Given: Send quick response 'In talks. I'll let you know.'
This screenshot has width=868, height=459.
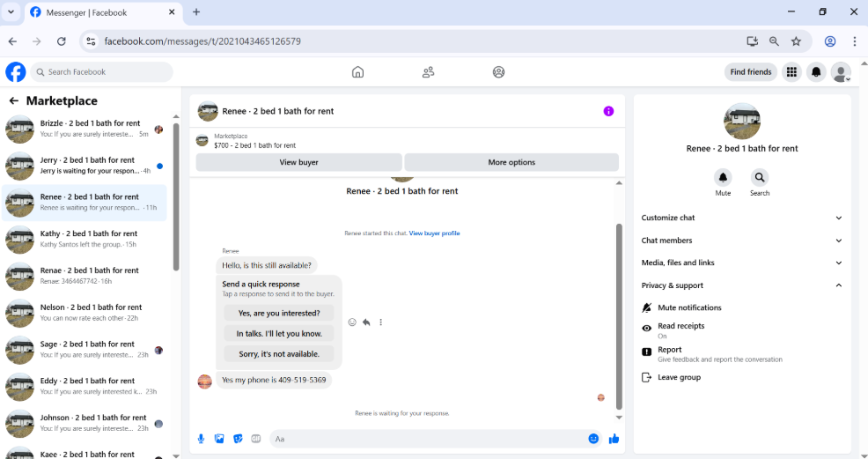Looking at the screenshot, I should point(279,333).
